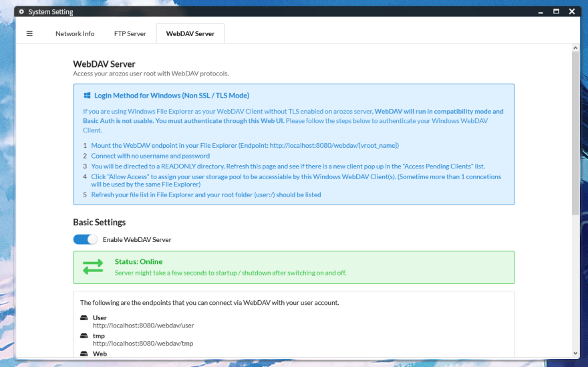This screenshot has height=367, width=588.
Task: Click the 'Login Method for Windows' heading
Action: pyautogui.click(x=172, y=96)
